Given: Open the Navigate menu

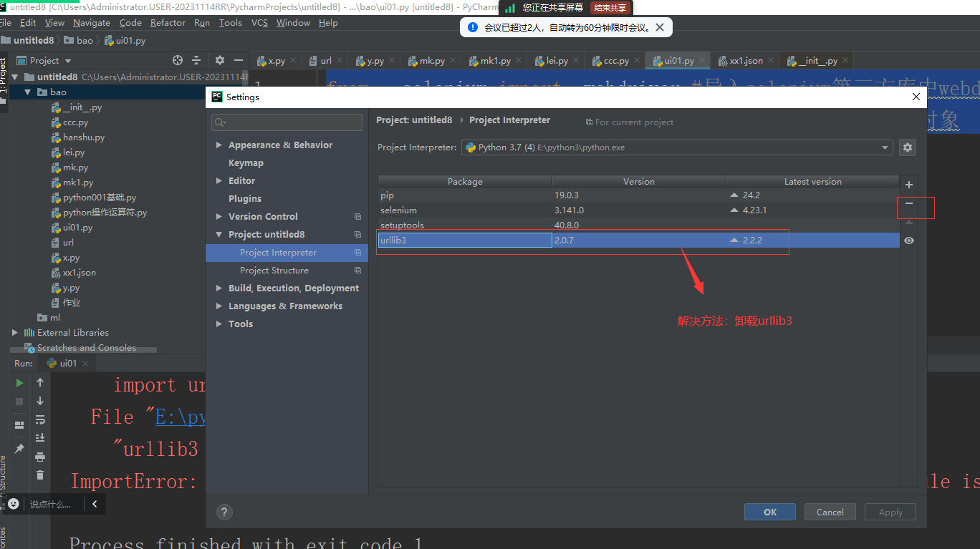Looking at the screenshot, I should pos(92,23).
